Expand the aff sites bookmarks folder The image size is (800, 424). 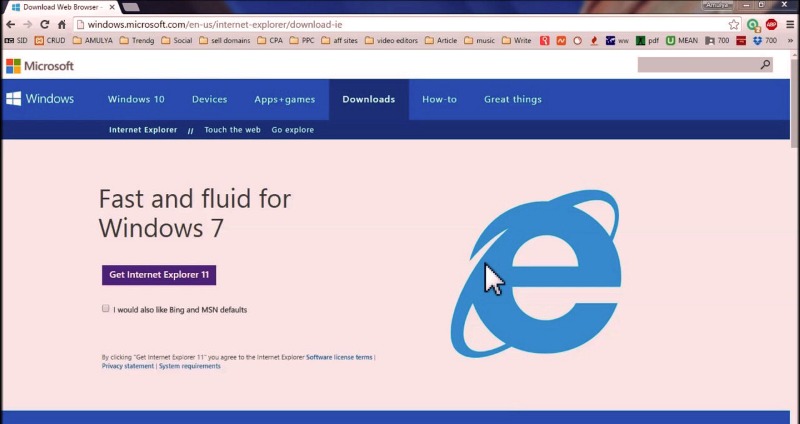tap(339, 40)
